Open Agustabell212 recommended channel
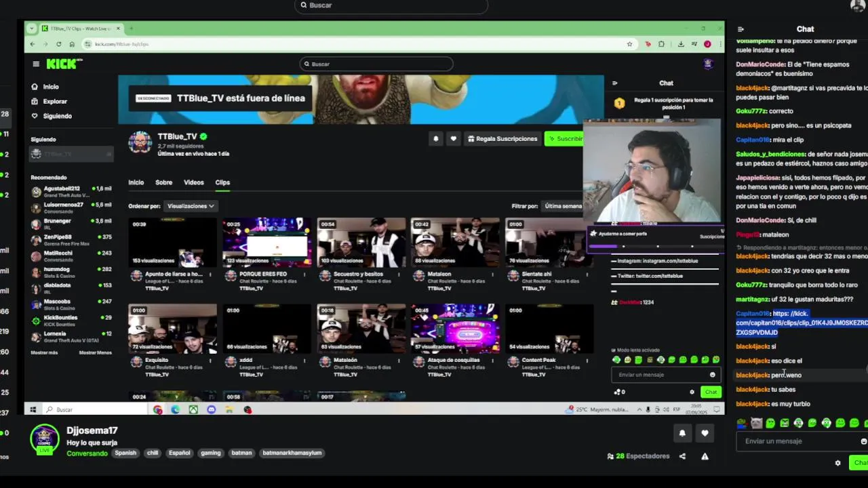The height and width of the screenshot is (488, 868). pyautogui.click(x=71, y=191)
